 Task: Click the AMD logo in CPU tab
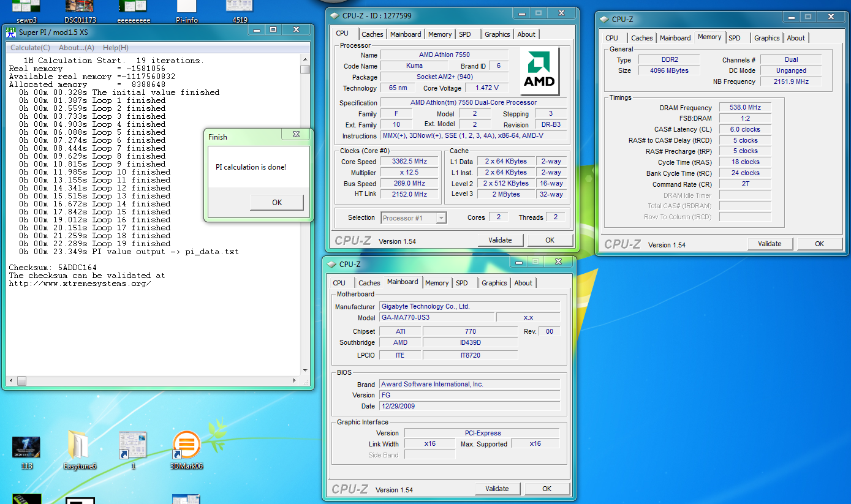pos(539,72)
